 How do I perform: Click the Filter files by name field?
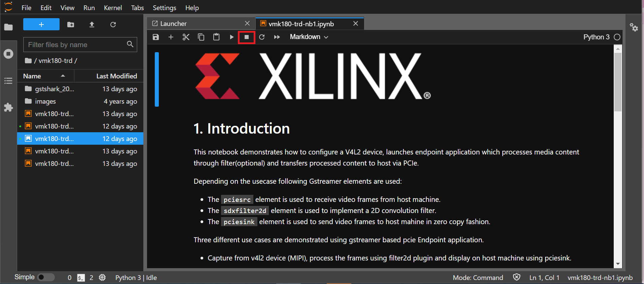(80, 44)
